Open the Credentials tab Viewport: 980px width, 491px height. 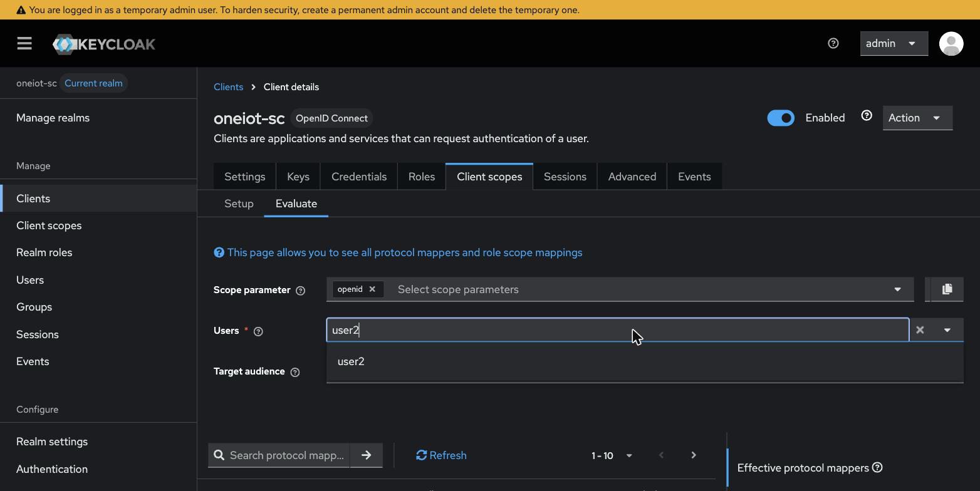pyautogui.click(x=359, y=177)
